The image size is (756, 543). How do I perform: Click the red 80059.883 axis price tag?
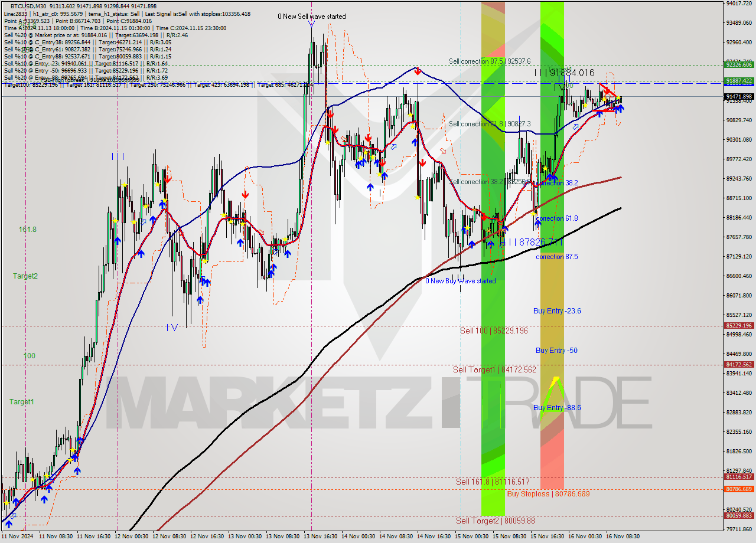739,515
